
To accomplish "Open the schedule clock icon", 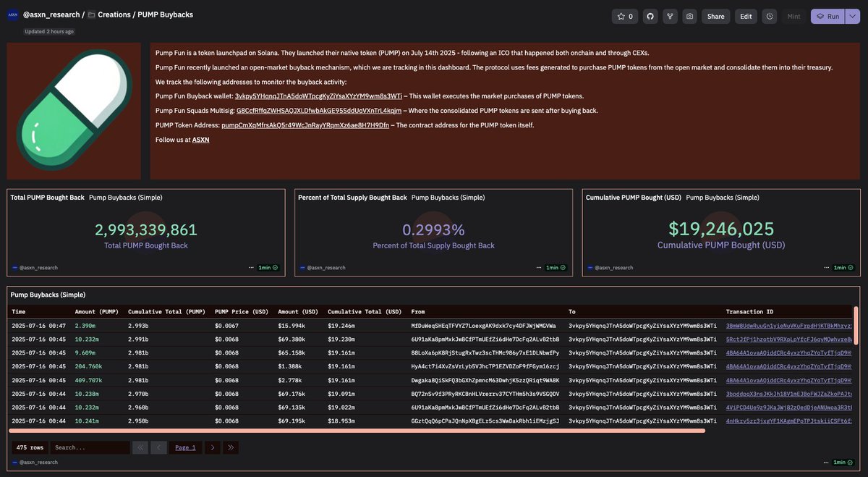I will coord(770,16).
